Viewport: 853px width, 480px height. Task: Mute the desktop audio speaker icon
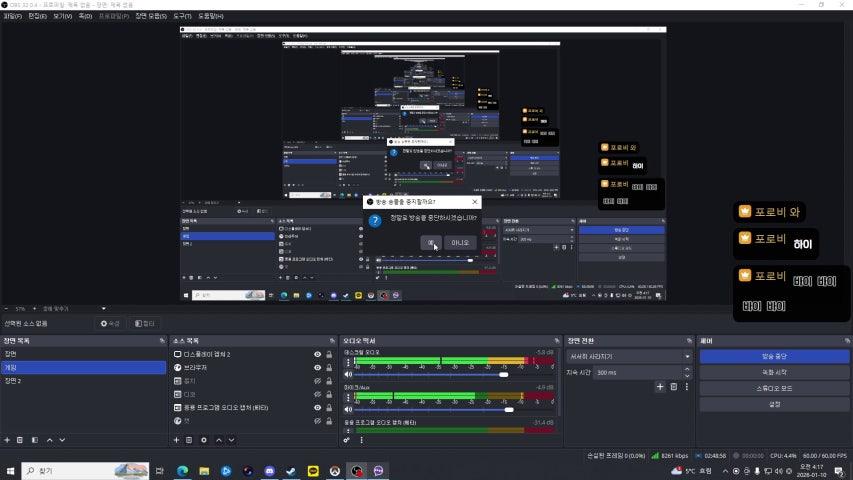point(348,375)
